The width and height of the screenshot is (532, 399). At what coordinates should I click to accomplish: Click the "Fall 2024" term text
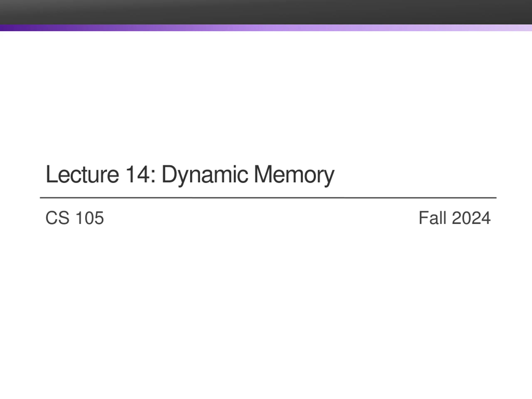(454, 218)
